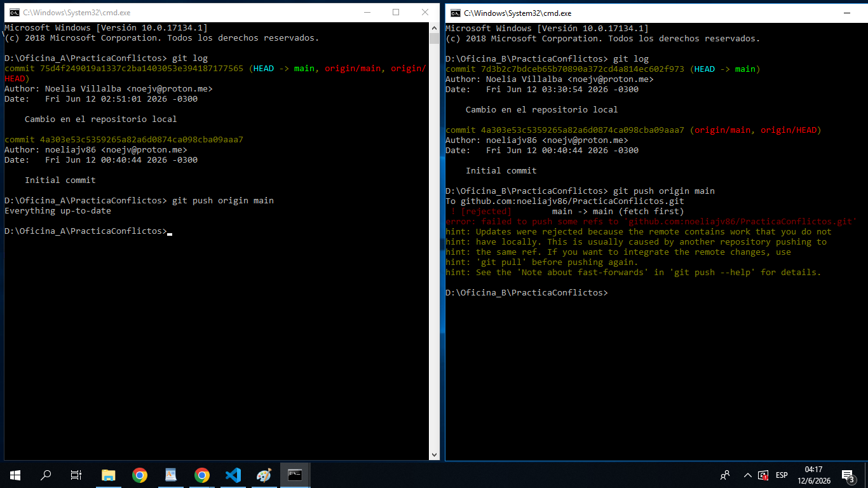Viewport: 868px width, 488px height.
Task: Click the scroll-down arrow in the left cmd window
Action: (435, 455)
